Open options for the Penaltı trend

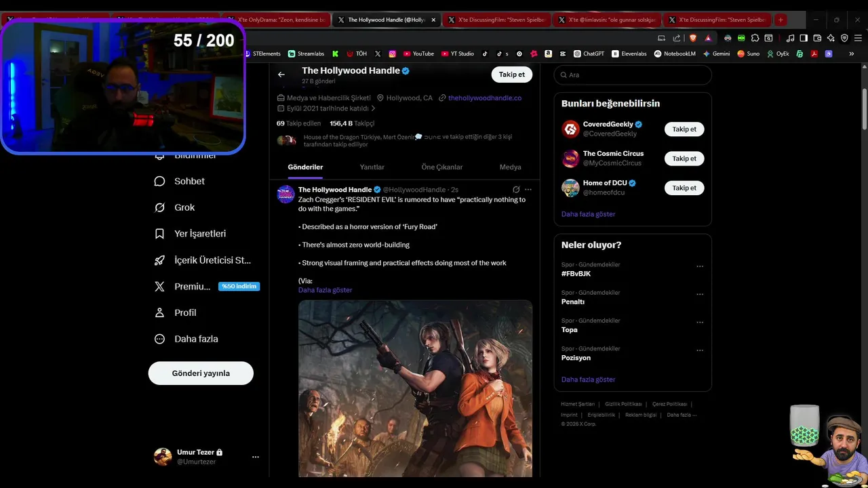point(700,294)
